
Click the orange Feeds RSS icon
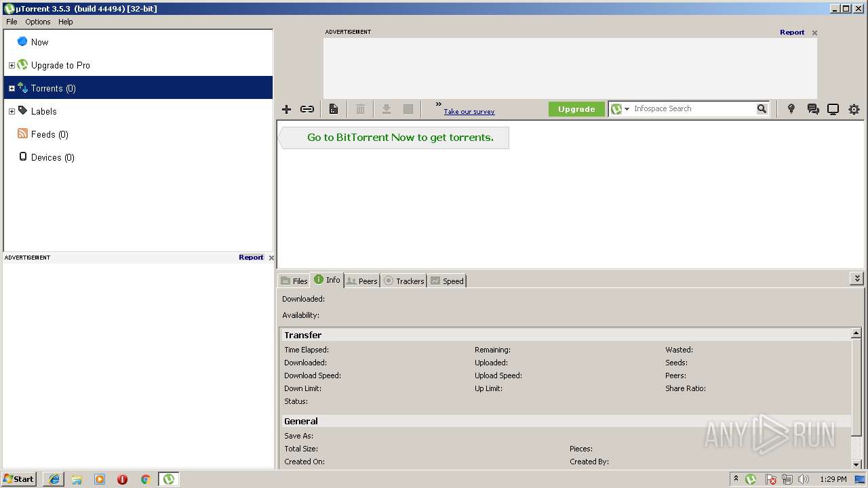pyautogui.click(x=22, y=134)
